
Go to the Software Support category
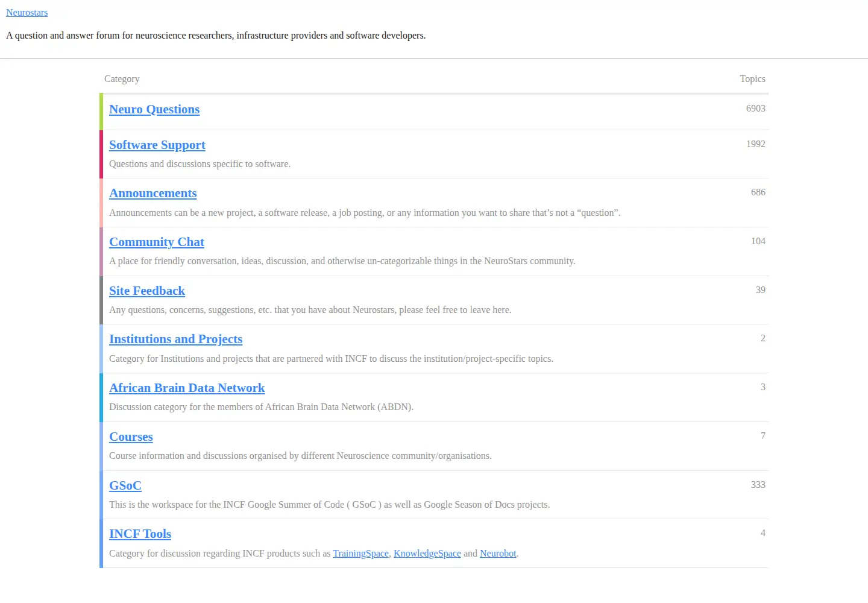tap(157, 145)
